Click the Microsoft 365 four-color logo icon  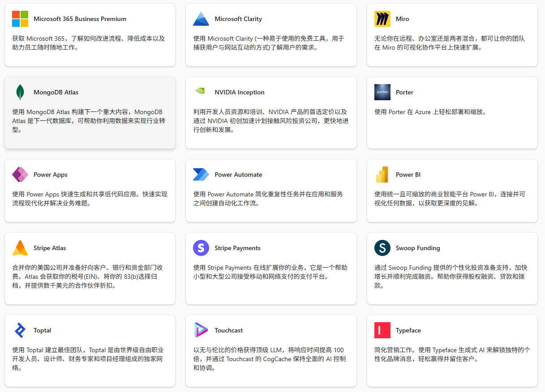click(x=20, y=19)
